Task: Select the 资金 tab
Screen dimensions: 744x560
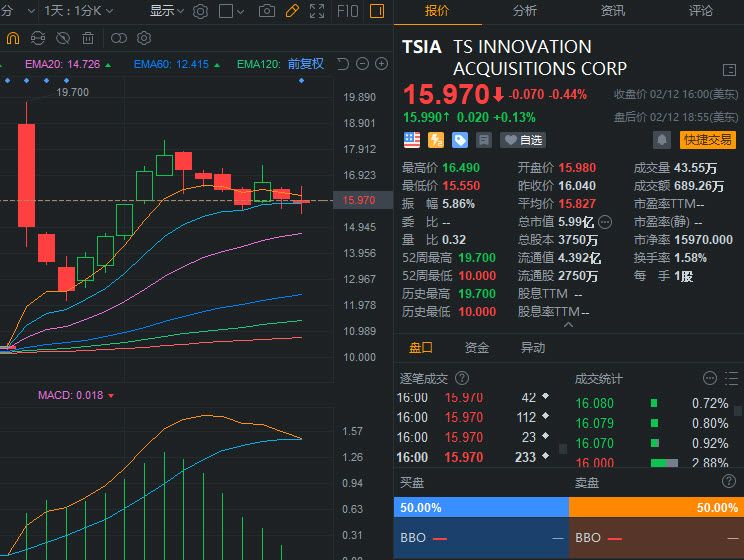Action: [477, 348]
